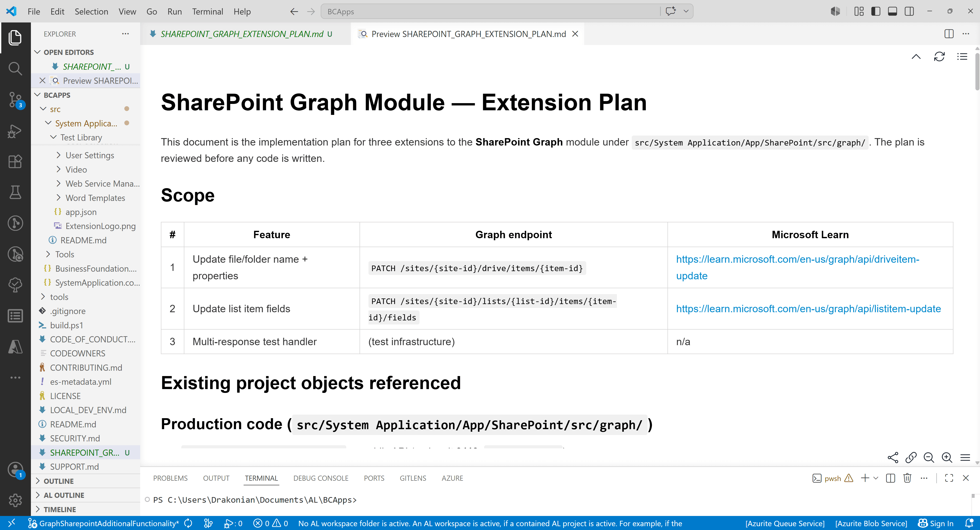Kill the terminal with trash icon
The height and width of the screenshot is (530, 980).
907,478
